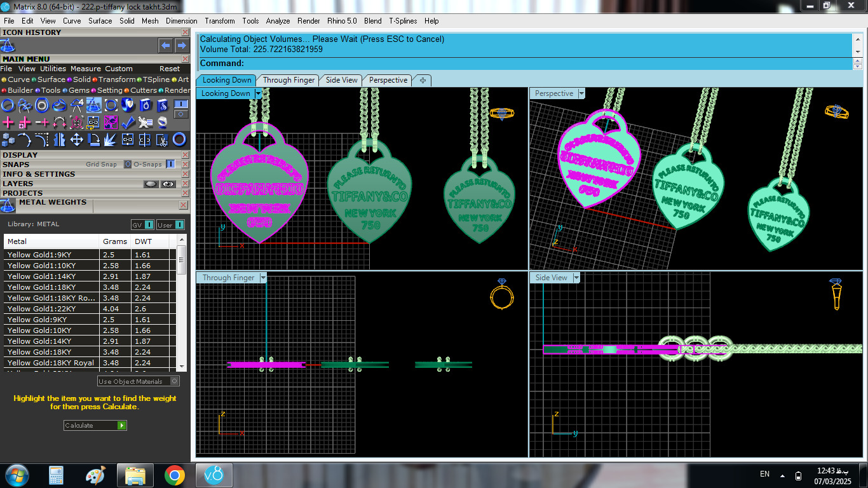Click top-view ring icon in Looking Down viewport
Viewport: 868px width, 488px height.
[502, 114]
